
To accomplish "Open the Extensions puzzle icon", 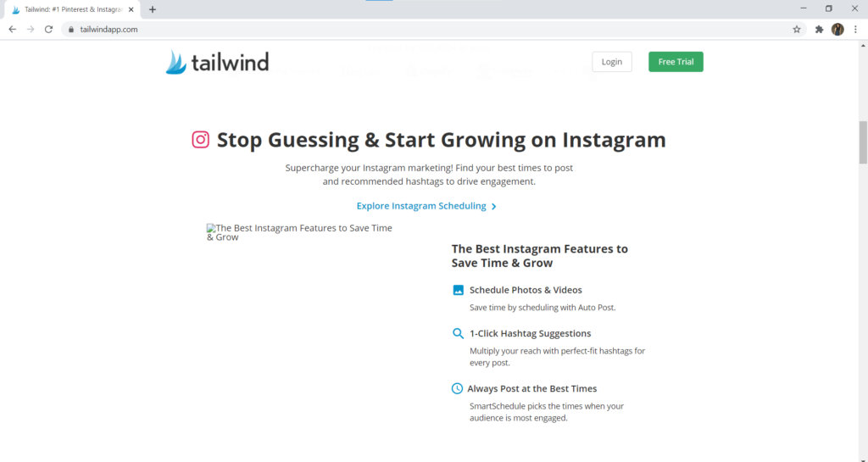I will pyautogui.click(x=820, y=30).
